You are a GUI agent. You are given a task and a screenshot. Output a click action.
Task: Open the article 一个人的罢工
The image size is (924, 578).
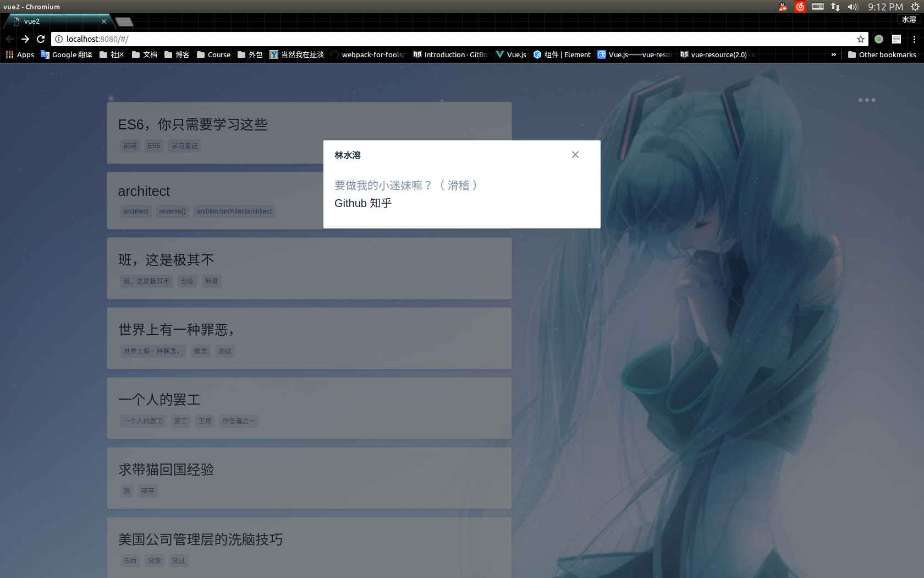coord(159,400)
